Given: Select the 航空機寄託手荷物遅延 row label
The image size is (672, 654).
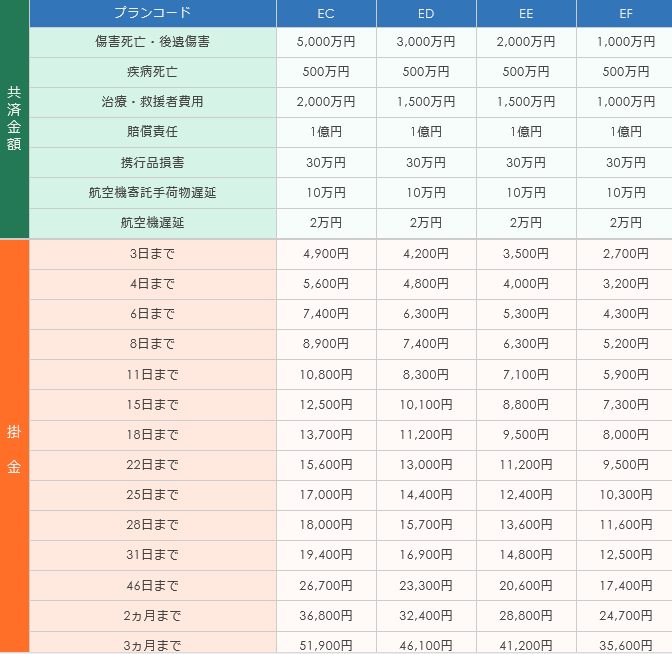Looking at the screenshot, I should pyautogui.click(x=152, y=192).
